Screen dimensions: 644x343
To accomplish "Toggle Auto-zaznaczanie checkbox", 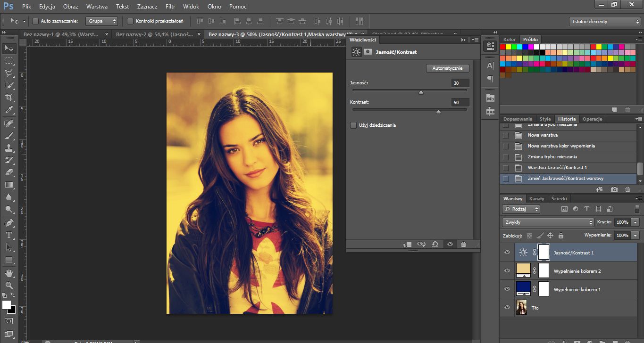I will coord(35,21).
